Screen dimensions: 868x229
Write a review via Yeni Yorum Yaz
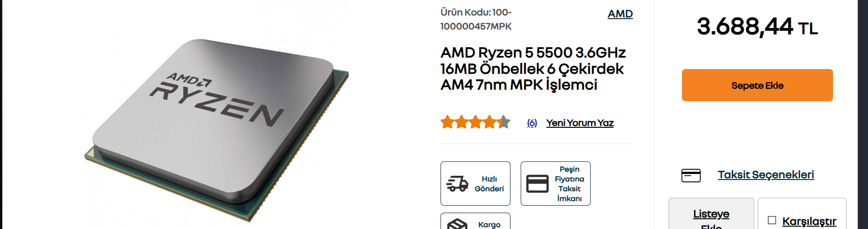click(x=580, y=123)
